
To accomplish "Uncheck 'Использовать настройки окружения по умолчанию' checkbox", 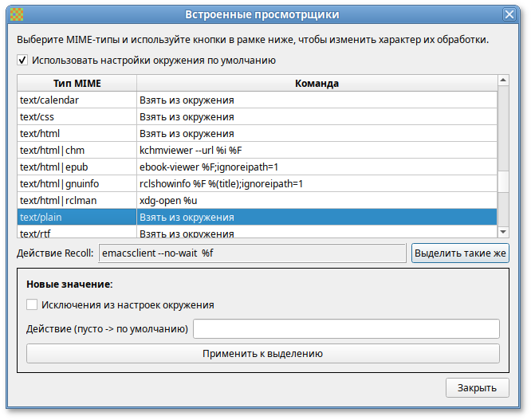I will 22,60.
